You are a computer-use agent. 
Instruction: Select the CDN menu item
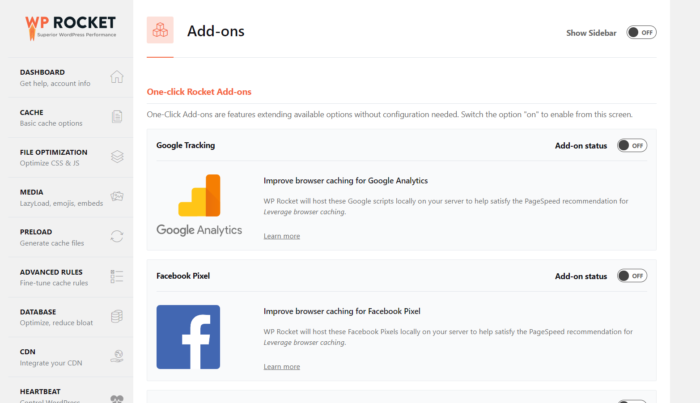point(71,357)
